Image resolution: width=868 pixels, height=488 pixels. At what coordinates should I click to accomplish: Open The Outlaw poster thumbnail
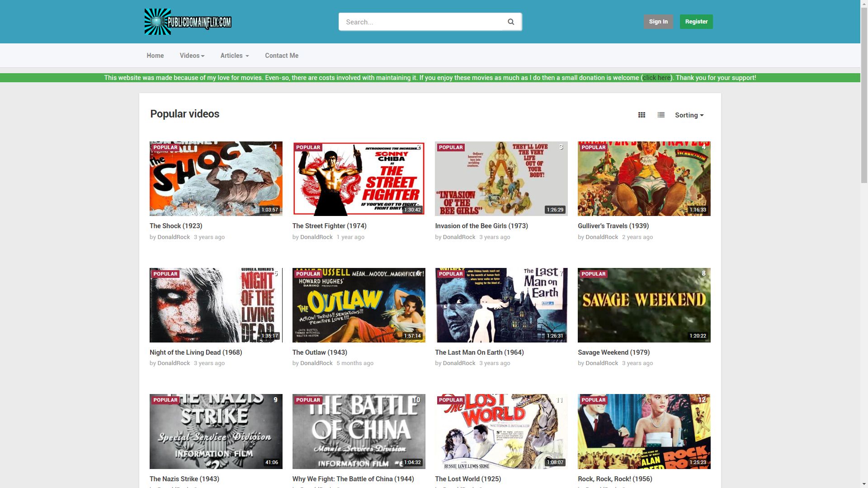pos(359,305)
